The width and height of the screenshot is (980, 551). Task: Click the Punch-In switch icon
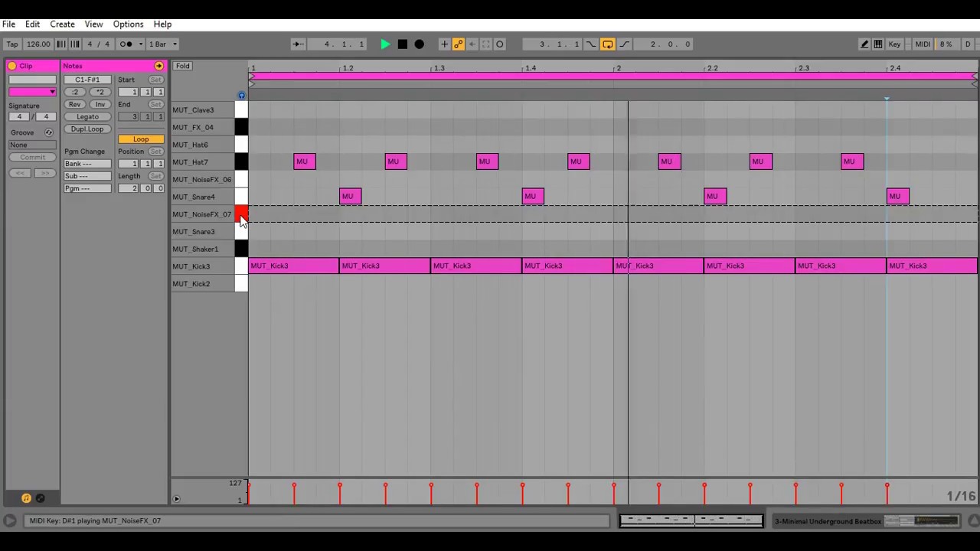tap(591, 44)
